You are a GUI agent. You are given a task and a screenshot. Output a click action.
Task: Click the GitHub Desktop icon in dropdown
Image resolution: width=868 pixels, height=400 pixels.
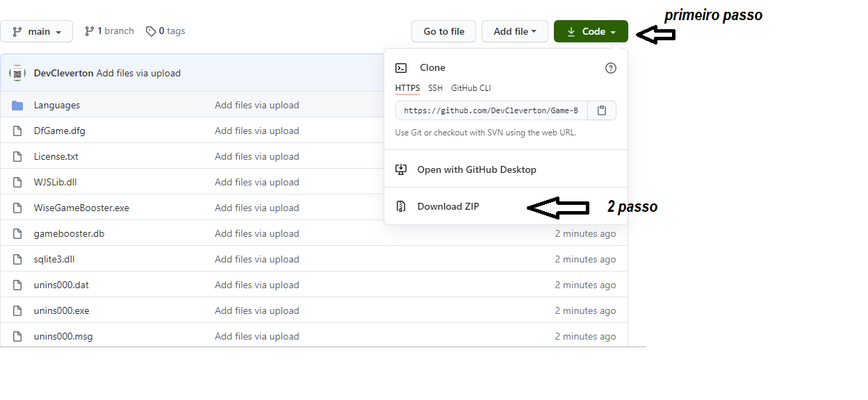(401, 169)
